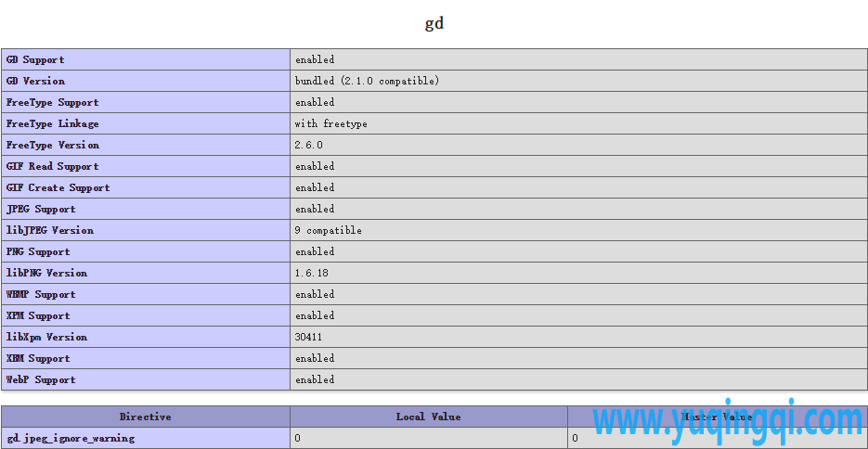Select the "XBM Support" label cell
This screenshot has width=868, height=449.
coord(146,358)
